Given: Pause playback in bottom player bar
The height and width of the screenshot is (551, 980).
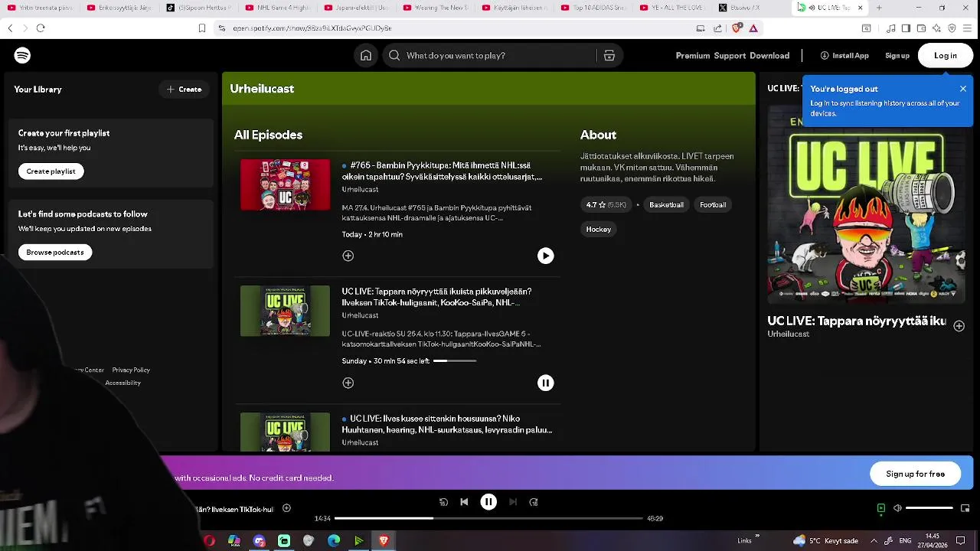Looking at the screenshot, I should [x=488, y=502].
